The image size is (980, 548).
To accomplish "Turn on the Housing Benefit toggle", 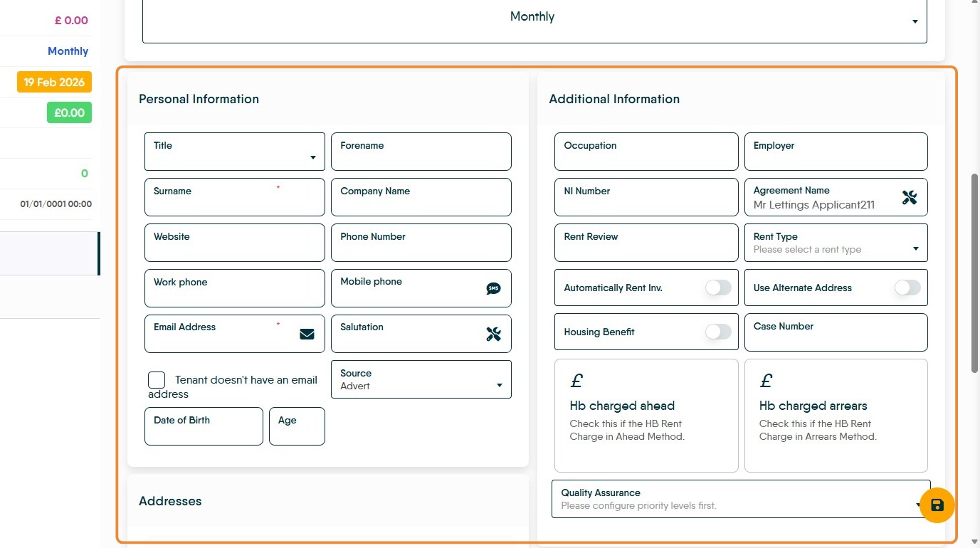I will [717, 332].
